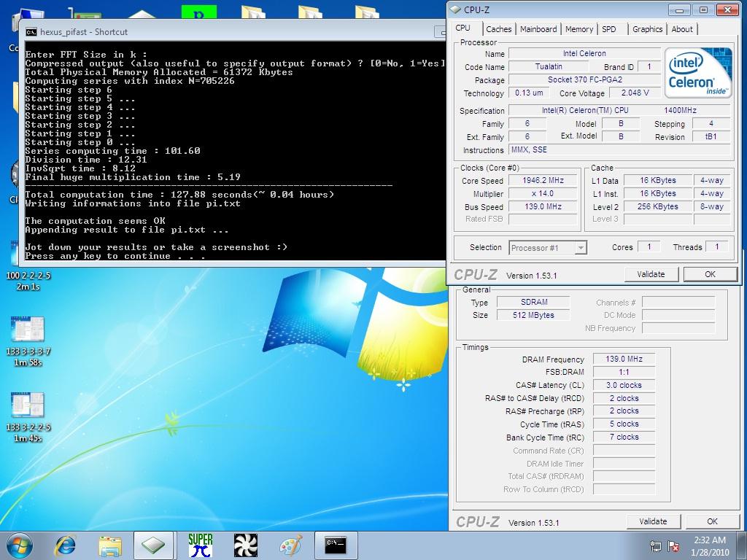Switch to the Memory tab

[578, 29]
